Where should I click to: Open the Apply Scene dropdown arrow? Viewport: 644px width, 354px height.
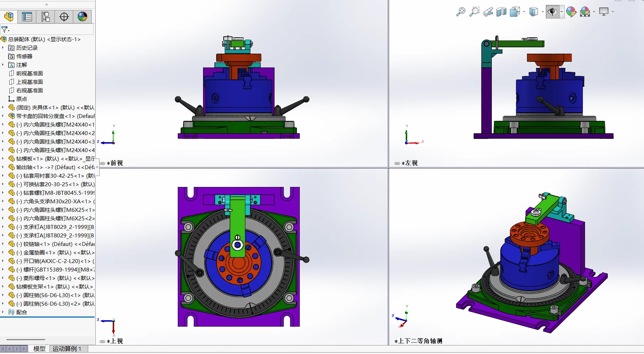[594, 12]
